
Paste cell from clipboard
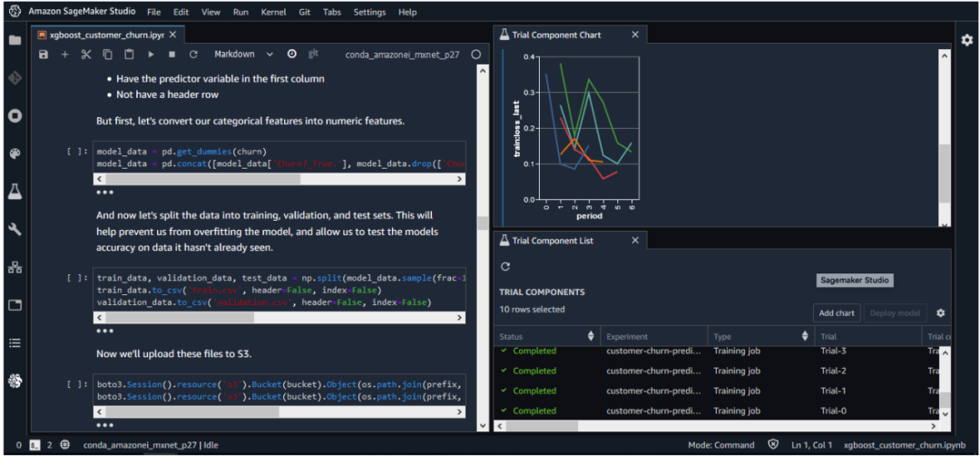129,55
